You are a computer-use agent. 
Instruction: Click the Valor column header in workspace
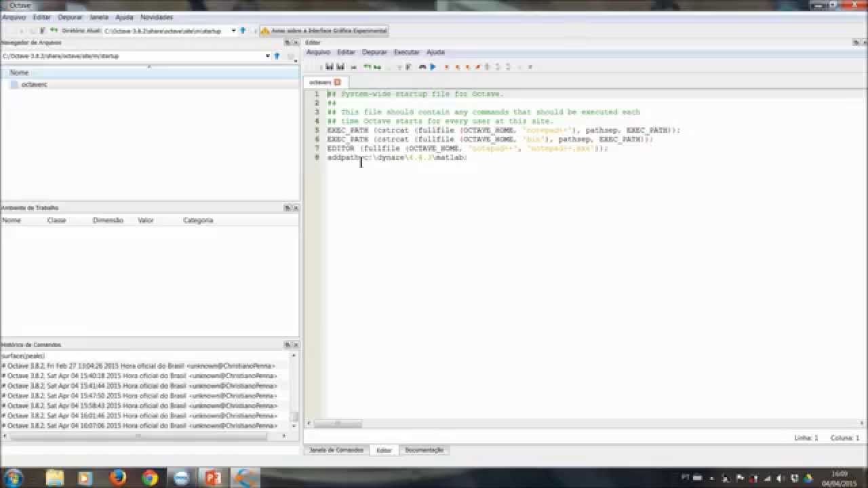pyautogui.click(x=146, y=220)
